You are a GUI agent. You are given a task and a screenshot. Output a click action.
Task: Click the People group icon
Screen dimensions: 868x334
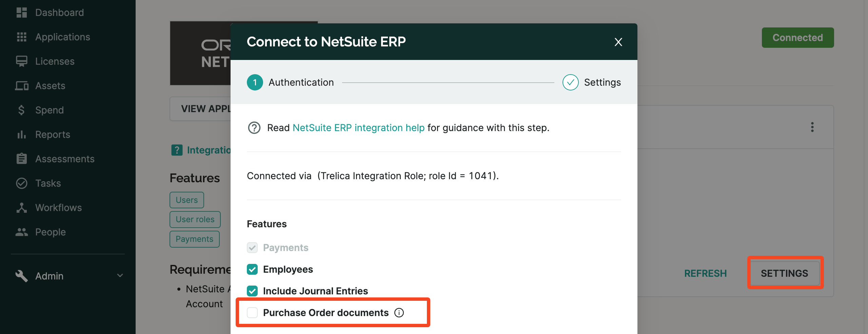[x=22, y=232]
